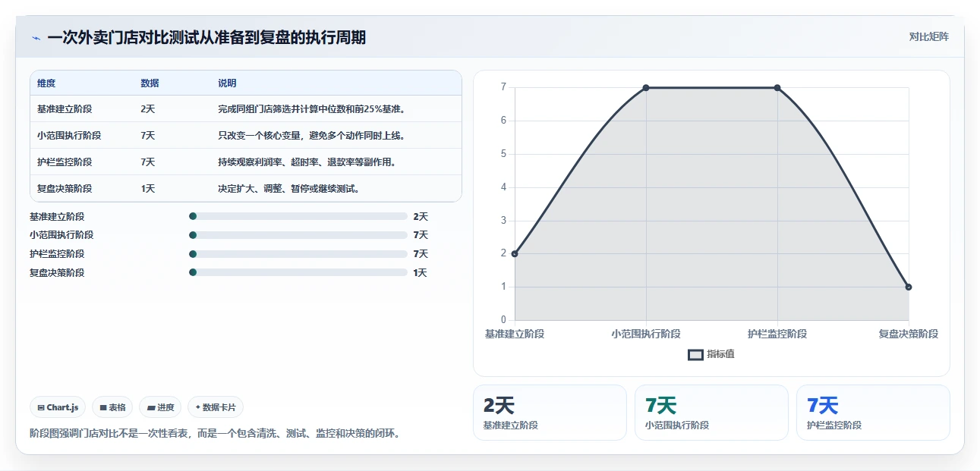This screenshot has width=980, height=471.
Task: Click the 复盘决策阶段 progress bar
Action: 298,272
